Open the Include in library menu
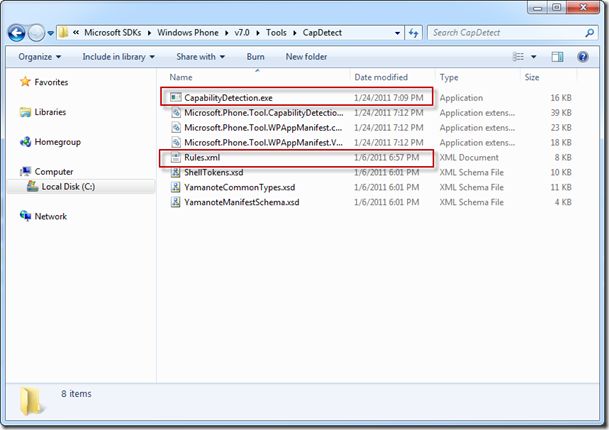 [118, 57]
